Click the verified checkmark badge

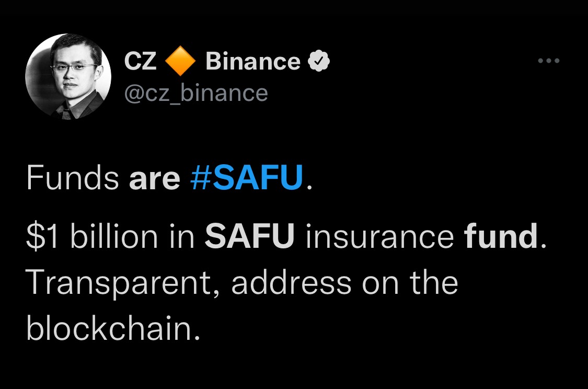point(319,62)
